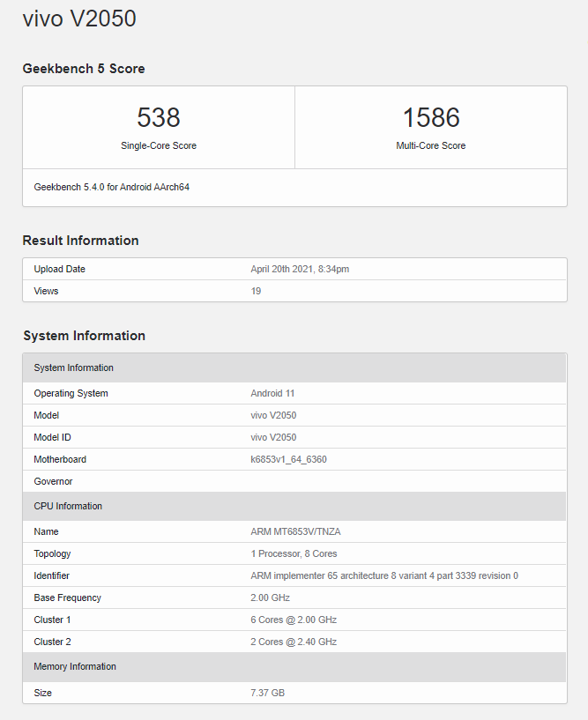Click the Motherboard label
Image resolution: width=588 pixels, height=720 pixels.
(60, 460)
